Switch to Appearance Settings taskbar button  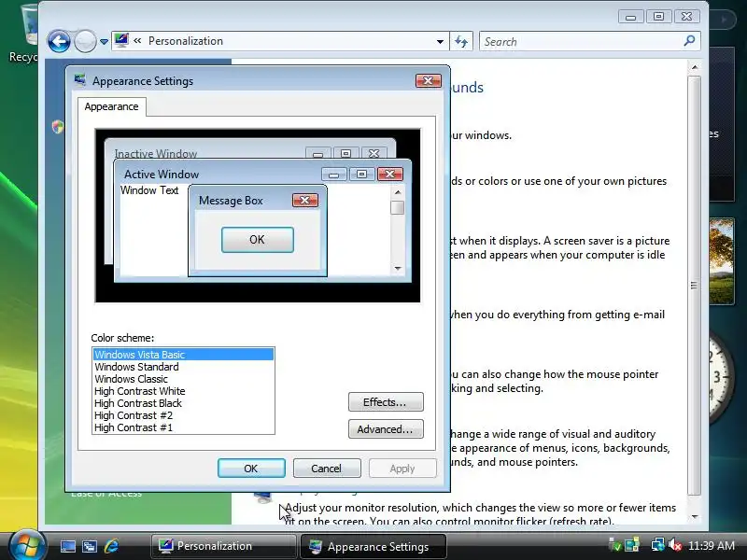click(373, 546)
